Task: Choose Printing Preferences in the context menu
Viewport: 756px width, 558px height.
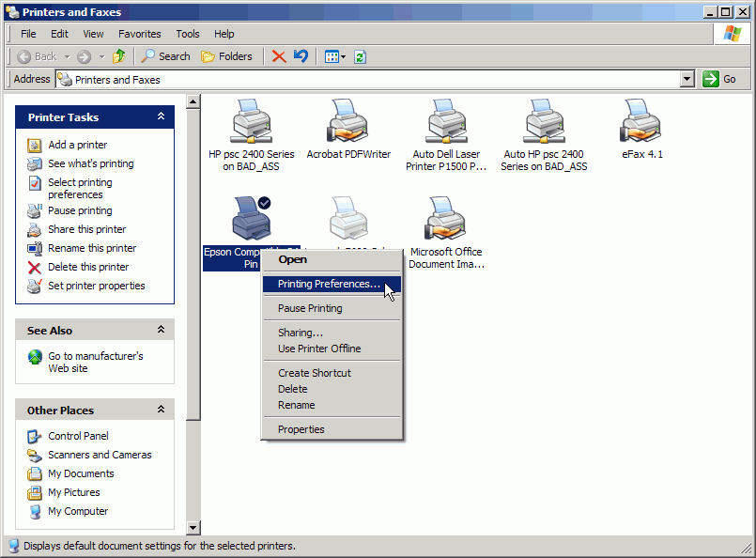Action: click(x=332, y=284)
